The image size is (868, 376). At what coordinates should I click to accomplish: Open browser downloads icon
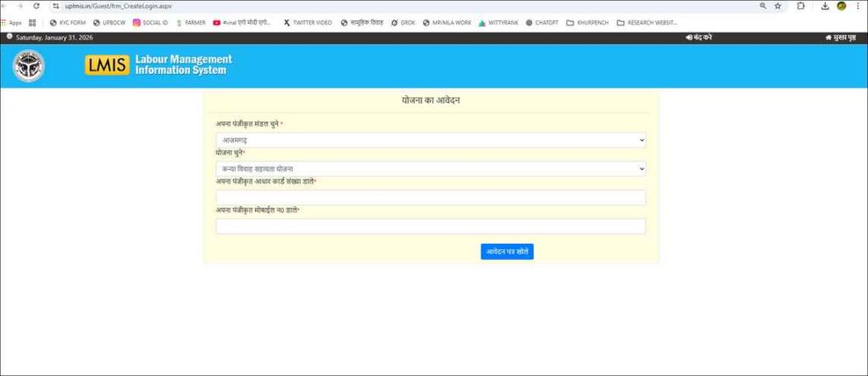coord(825,6)
